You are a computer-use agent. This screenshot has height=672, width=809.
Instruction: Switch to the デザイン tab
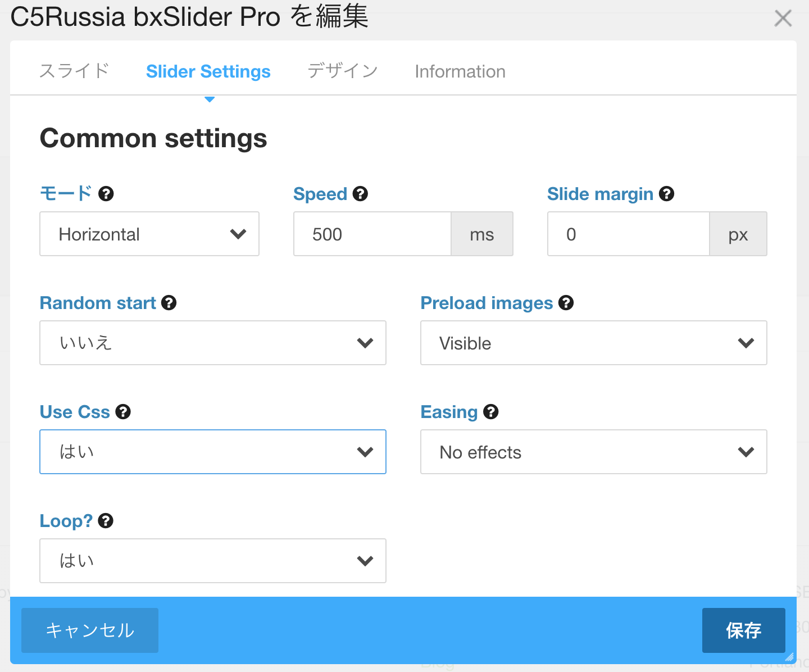(x=343, y=71)
